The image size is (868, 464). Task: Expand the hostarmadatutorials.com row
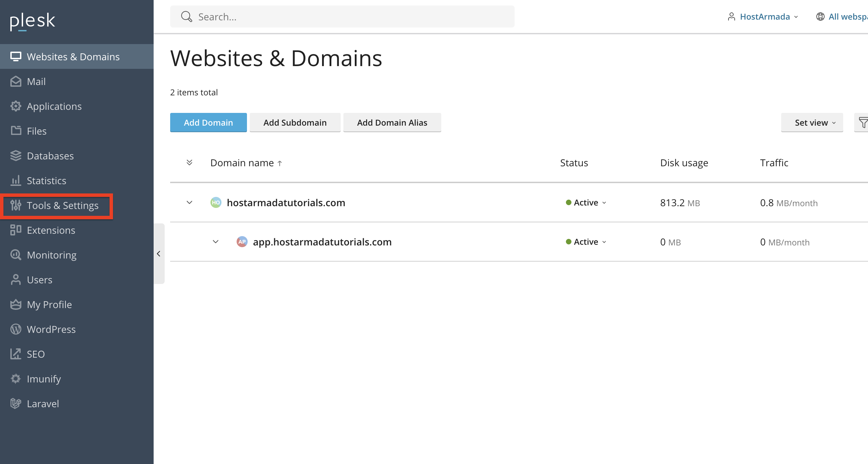(x=189, y=202)
